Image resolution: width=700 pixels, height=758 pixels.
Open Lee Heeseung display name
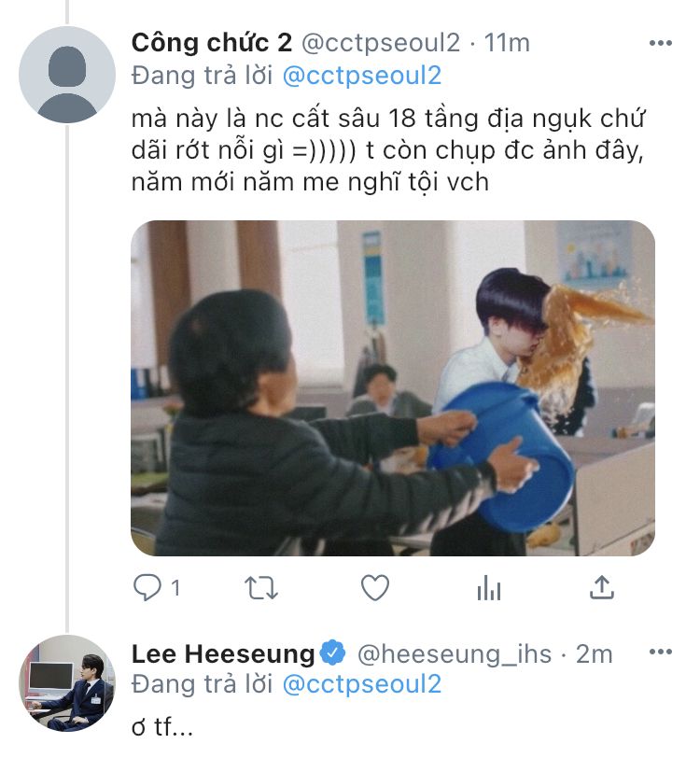click(223, 653)
